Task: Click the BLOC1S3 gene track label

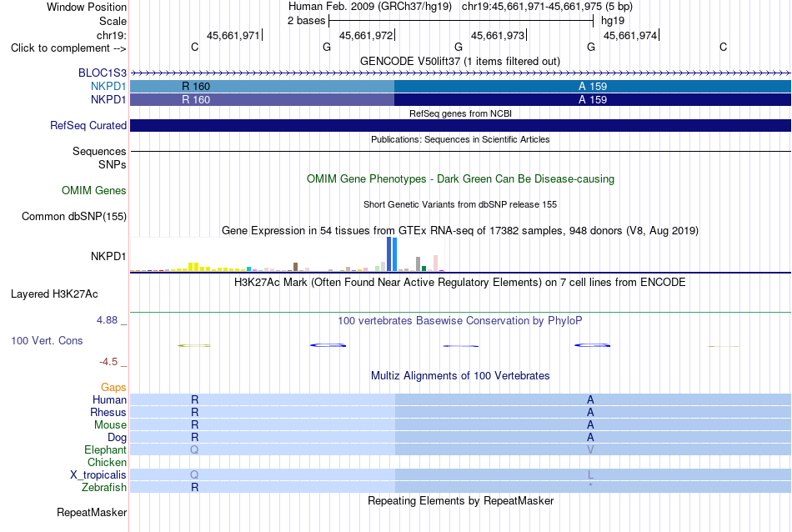Action: click(102, 73)
